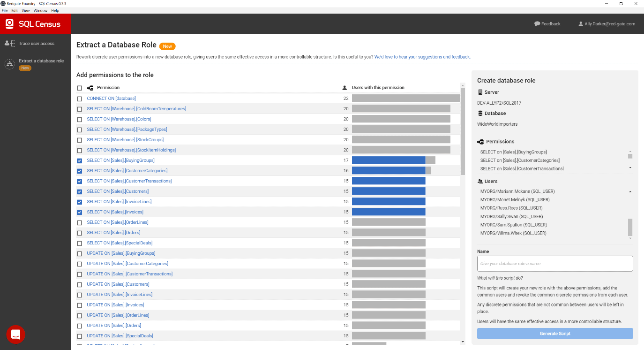Click the UPDATE ON Sales Invoices bar
This screenshot has width=644, height=350.
(x=389, y=305)
